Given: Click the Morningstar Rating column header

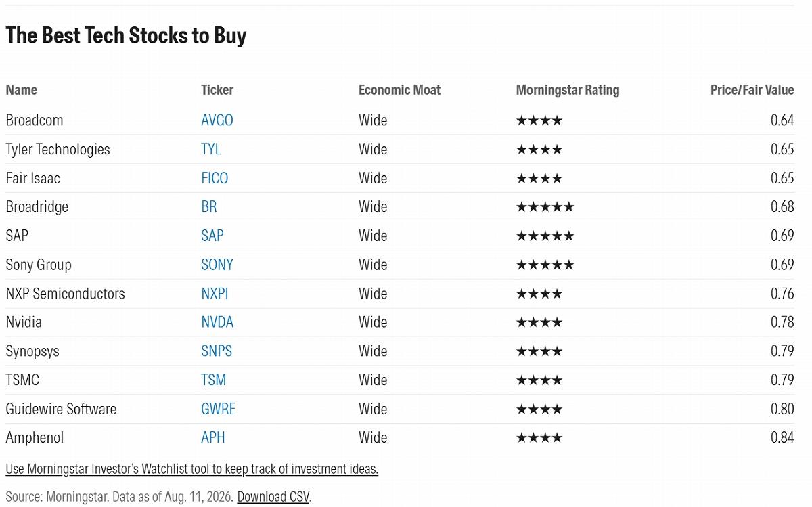Looking at the screenshot, I should pos(568,90).
